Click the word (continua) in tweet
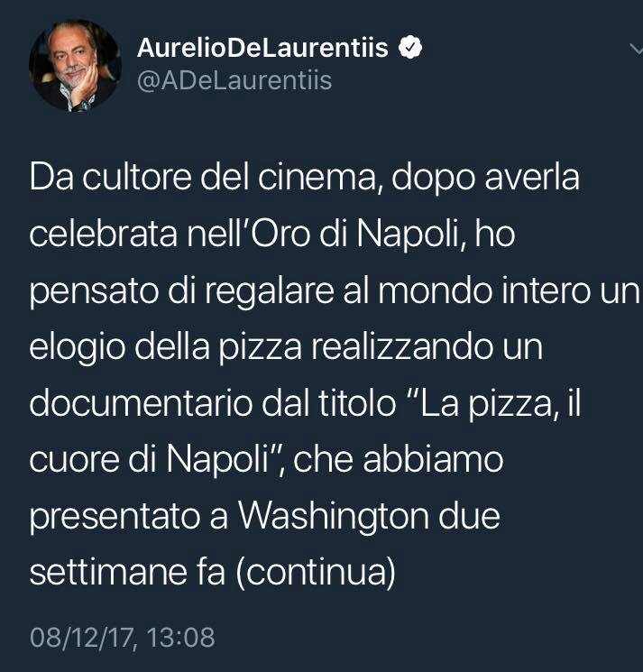The image size is (643, 672). click(x=316, y=572)
